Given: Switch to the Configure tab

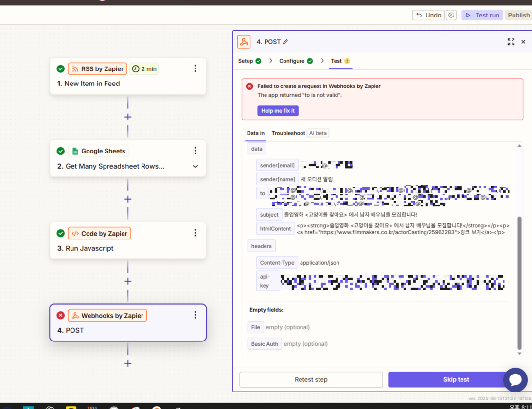Looking at the screenshot, I should point(296,61).
